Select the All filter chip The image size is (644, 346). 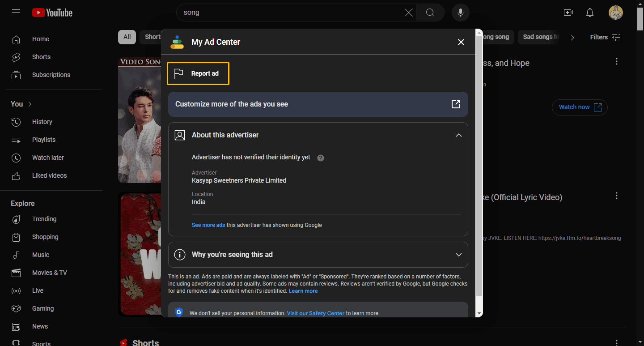click(x=127, y=37)
